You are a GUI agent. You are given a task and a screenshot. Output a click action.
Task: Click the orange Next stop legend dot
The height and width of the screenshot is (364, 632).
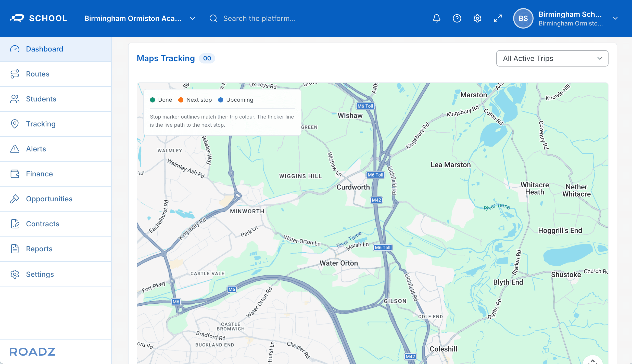point(181,100)
